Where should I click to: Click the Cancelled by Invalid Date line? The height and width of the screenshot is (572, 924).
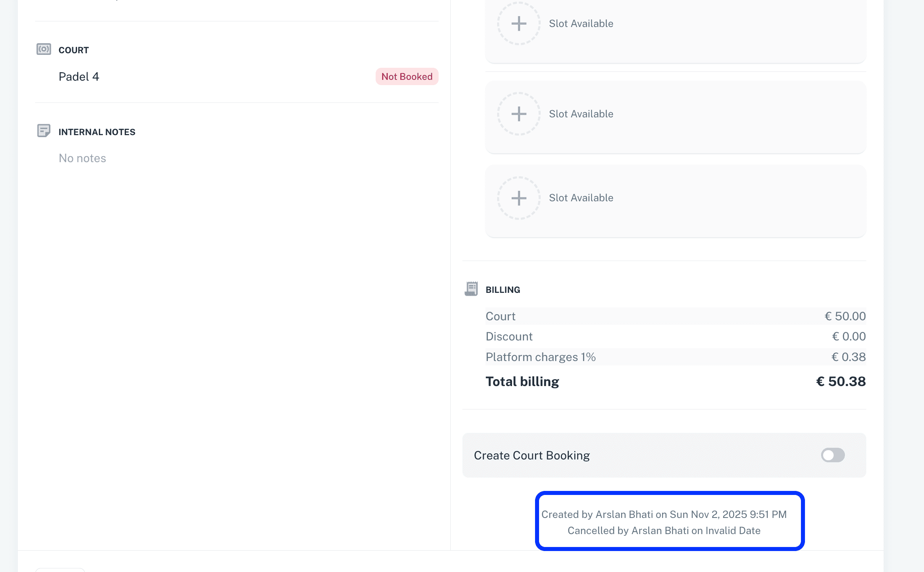[x=664, y=530]
